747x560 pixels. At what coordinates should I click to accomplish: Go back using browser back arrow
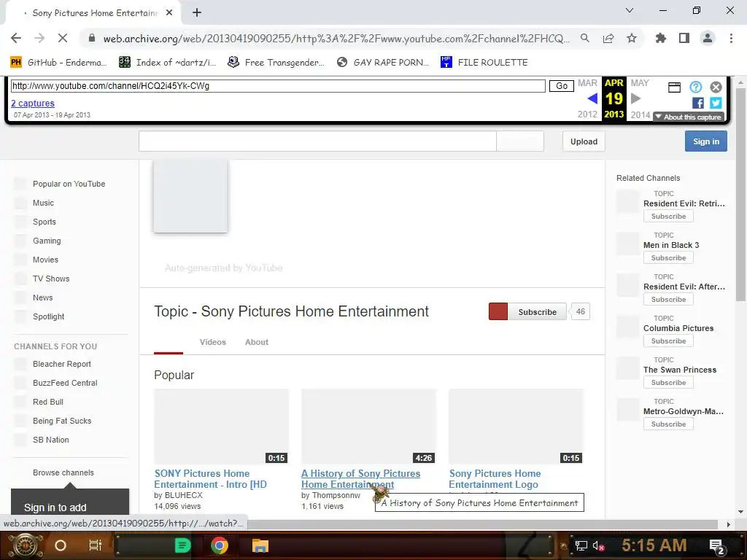pyautogui.click(x=16, y=38)
